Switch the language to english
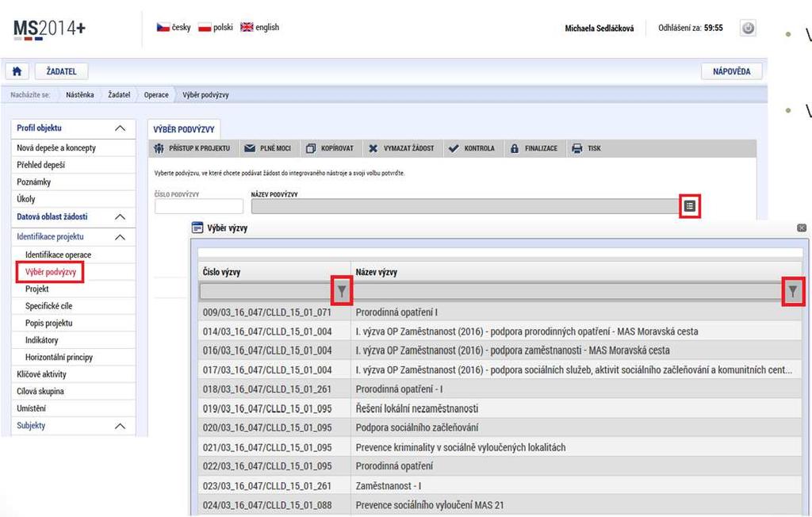 pyautogui.click(x=259, y=27)
